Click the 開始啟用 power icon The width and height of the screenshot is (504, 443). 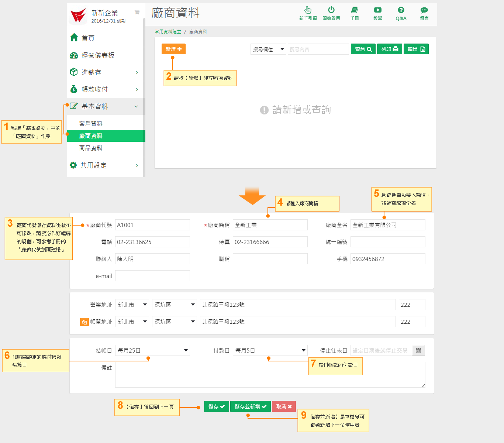click(331, 10)
